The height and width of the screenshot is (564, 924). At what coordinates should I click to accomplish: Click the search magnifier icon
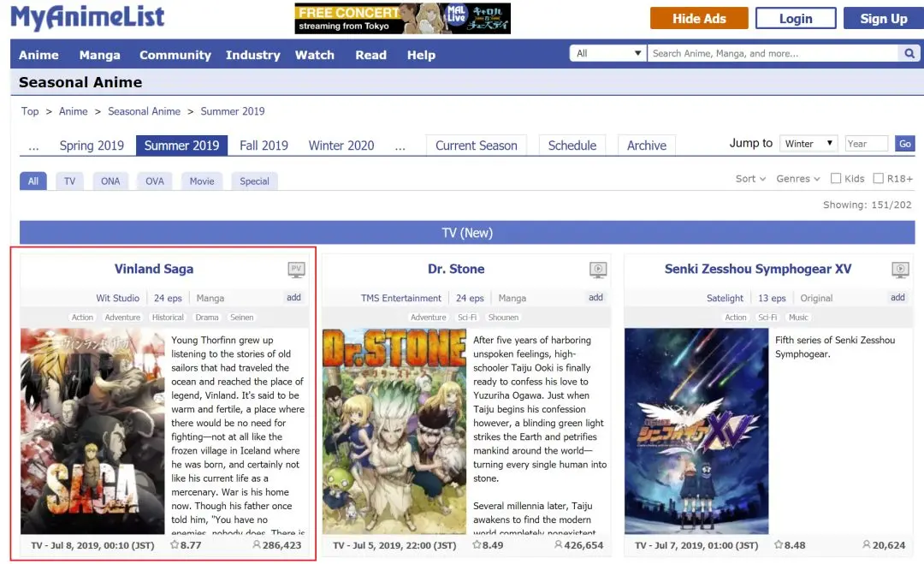click(909, 54)
